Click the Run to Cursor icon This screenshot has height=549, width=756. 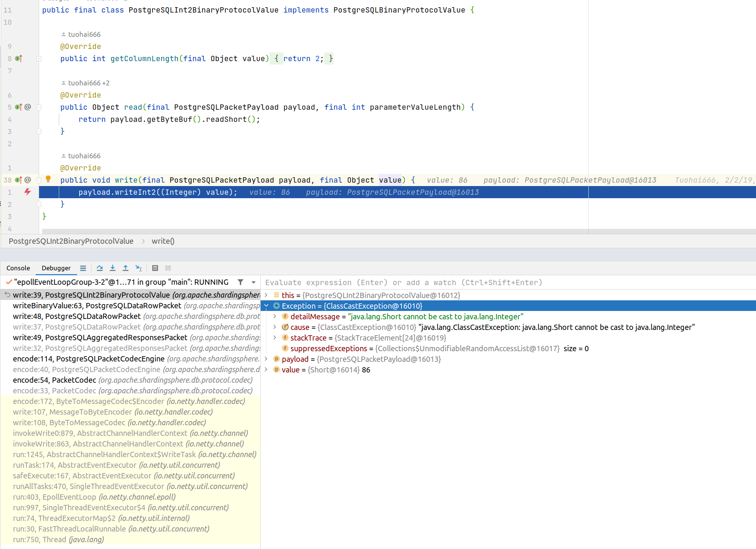pos(139,268)
